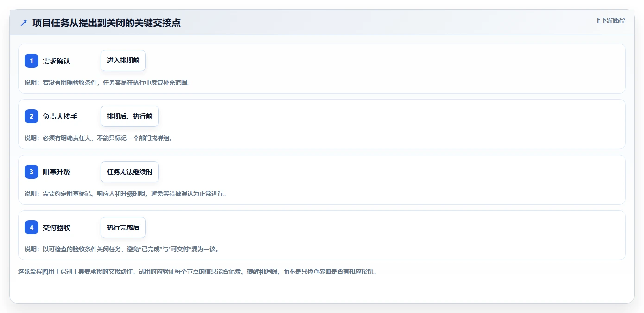Image resolution: width=644 pixels, height=313 pixels.
Task: Click the title 项目任务从提出到关闭的关键交接点
Action: 107,23
